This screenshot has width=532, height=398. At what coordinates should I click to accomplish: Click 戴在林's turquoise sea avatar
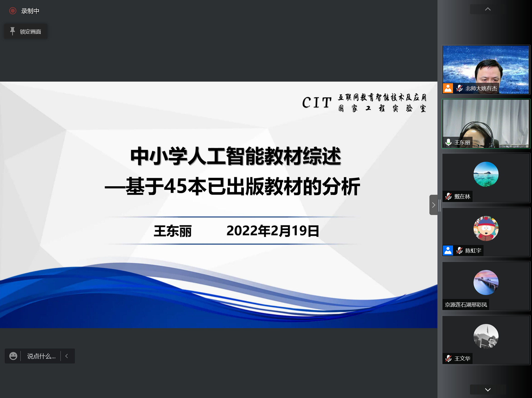point(486,174)
